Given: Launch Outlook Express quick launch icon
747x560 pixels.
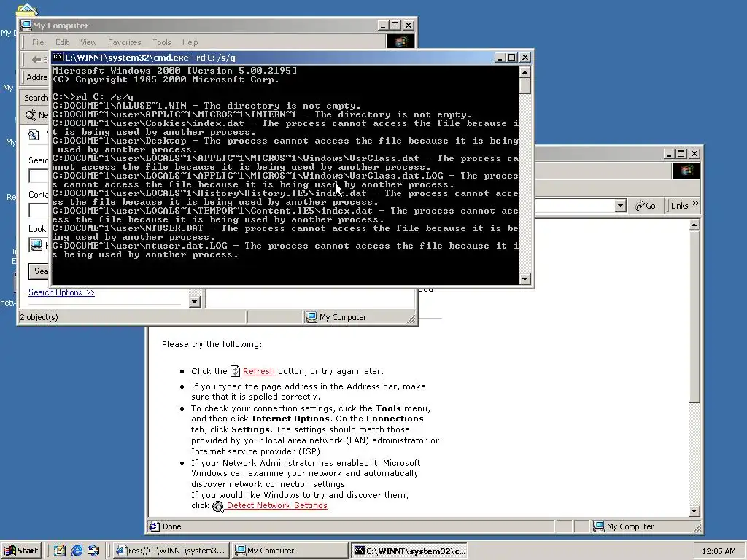Looking at the screenshot, I should pyautogui.click(x=93, y=551).
